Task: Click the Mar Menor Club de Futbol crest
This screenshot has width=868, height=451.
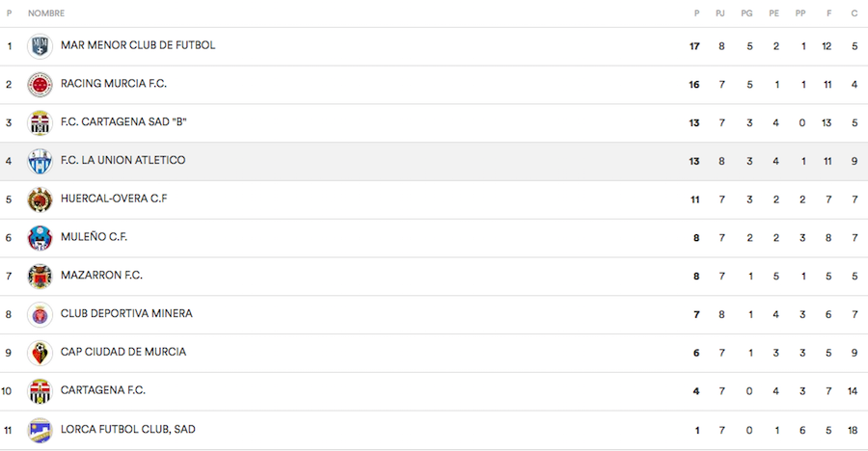Action: pyautogui.click(x=40, y=46)
